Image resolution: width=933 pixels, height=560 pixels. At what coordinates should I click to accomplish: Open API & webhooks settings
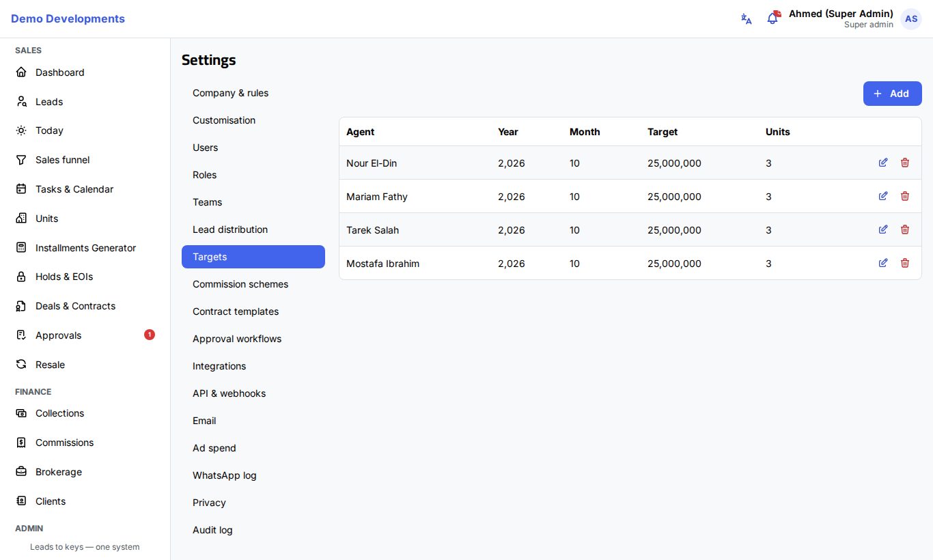pyautogui.click(x=253, y=393)
